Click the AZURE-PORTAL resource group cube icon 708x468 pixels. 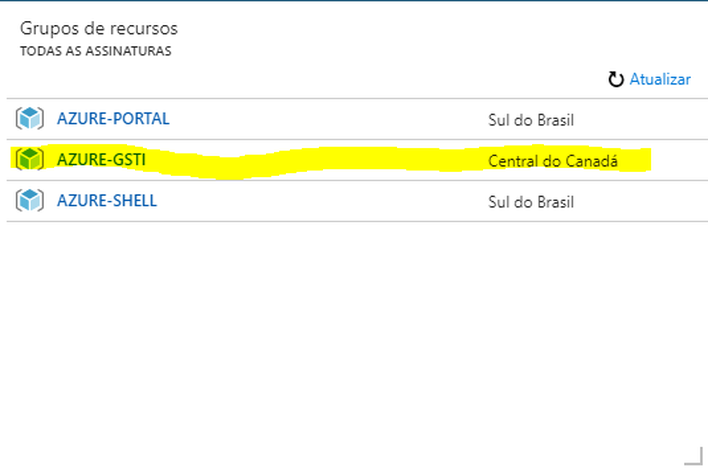pos(30,119)
